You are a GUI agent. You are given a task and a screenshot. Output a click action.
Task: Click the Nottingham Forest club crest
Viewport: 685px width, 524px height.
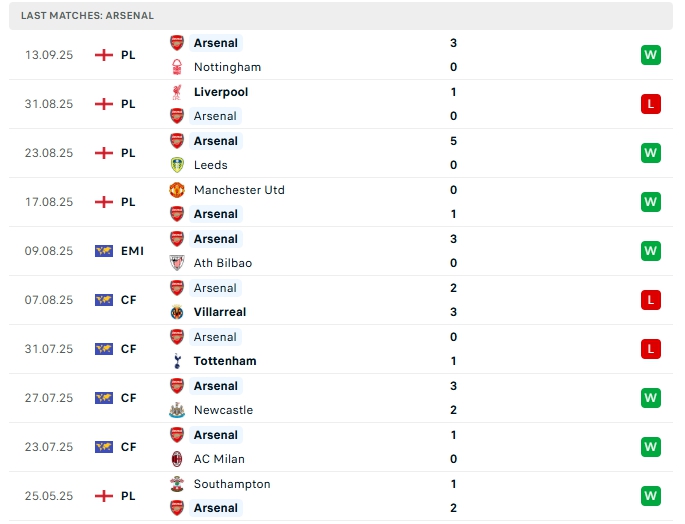177,67
